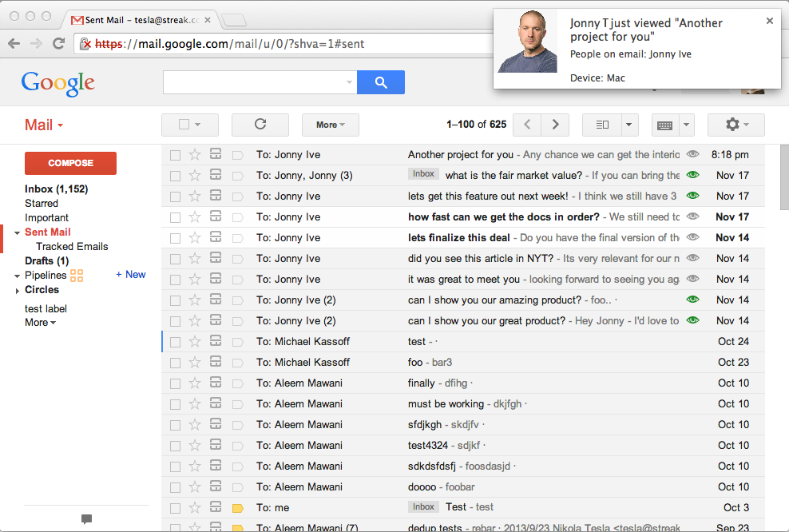This screenshot has height=532, width=789.
Task: Open the settings gear menu
Action: pyautogui.click(x=735, y=125)
